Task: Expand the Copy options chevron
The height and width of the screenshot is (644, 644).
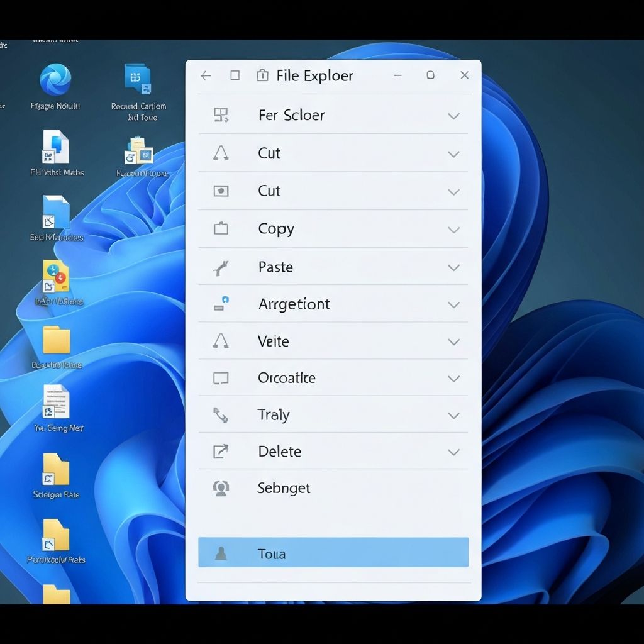Action: [453, 229]
